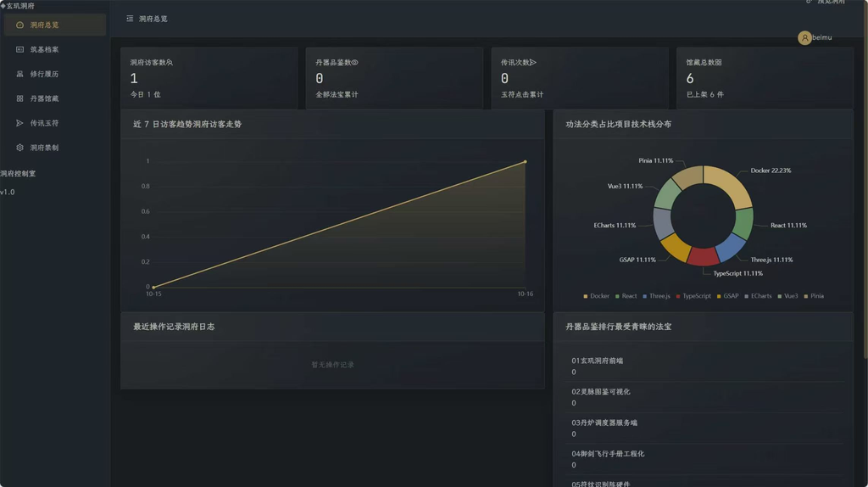Click ranking entry 03丹炉调度器服务端

pos(707,428)
